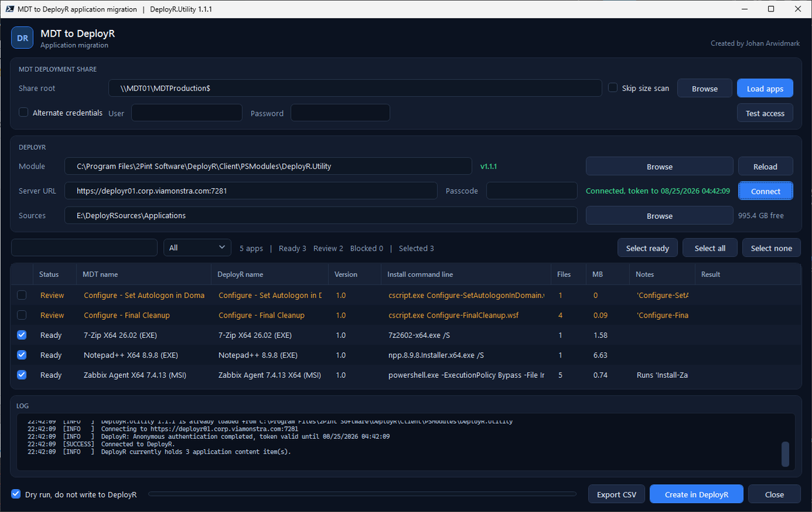The height and width of the screenshot is (512, 812).
Task: Click the Close button at bottom
Action: pos(774,494)
